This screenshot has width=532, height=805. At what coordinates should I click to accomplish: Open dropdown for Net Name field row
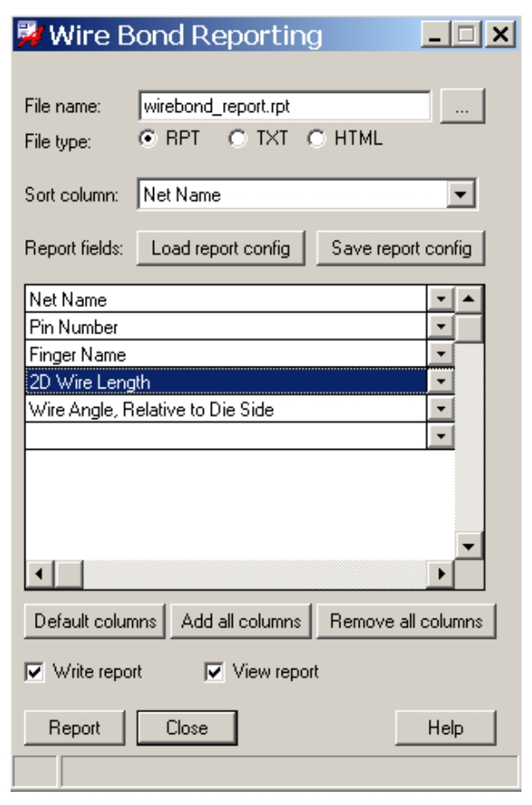(x=442, y=299)
